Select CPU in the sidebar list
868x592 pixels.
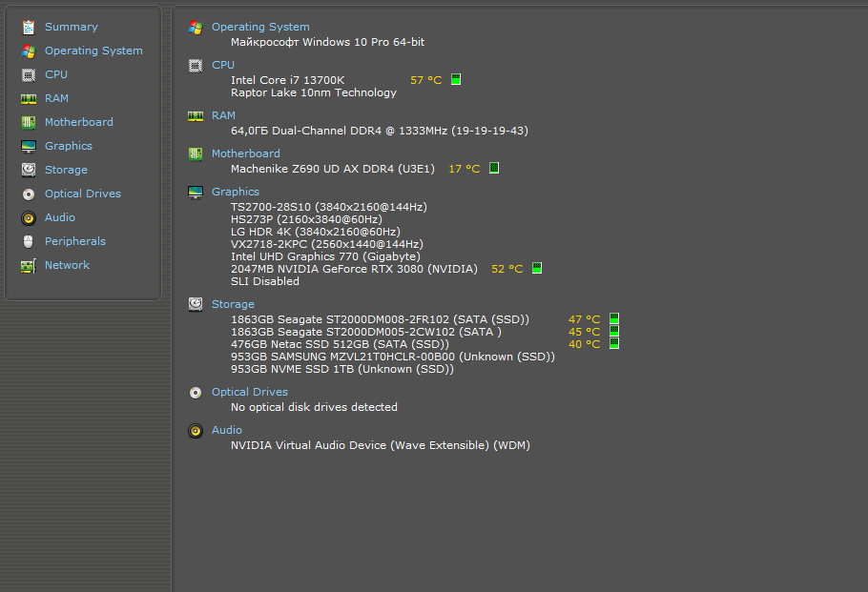(56, 74)
